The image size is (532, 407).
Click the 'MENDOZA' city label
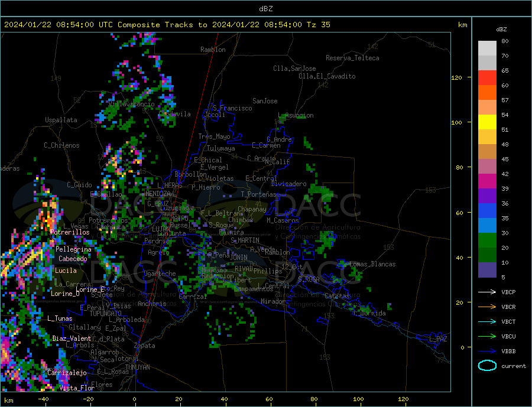[x=158, y=194]
